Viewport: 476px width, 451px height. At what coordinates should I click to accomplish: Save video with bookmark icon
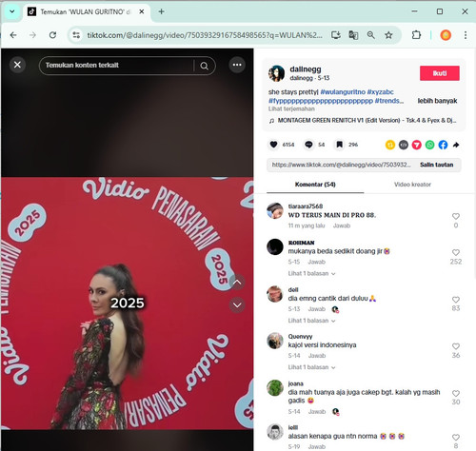pyautogui.click(x=339, y=145)
